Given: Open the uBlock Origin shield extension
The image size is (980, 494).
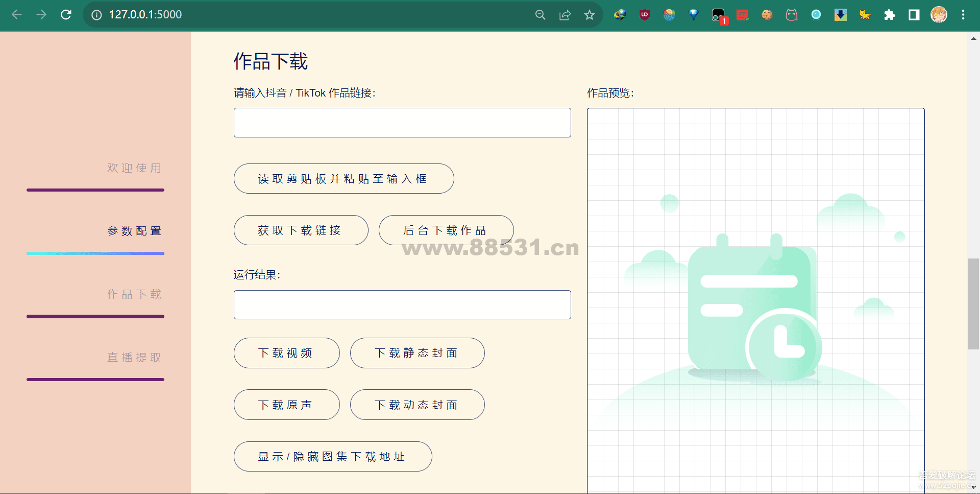Looking at the screenshot, I should pyautogui.click(x=645, y=15).
